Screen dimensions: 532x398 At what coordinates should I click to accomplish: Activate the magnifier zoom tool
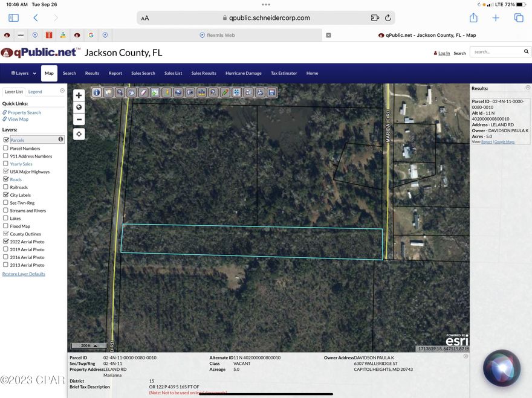pos(120,92)
